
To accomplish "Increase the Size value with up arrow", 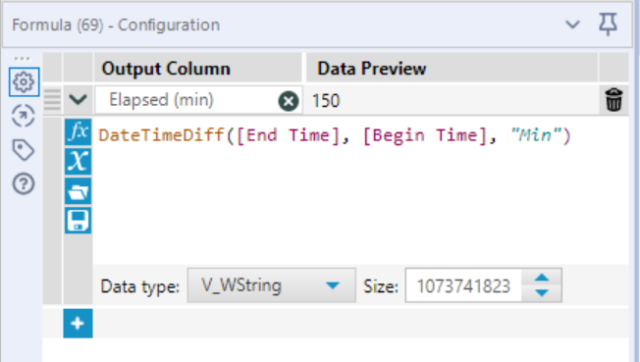I will click(542, 278).
